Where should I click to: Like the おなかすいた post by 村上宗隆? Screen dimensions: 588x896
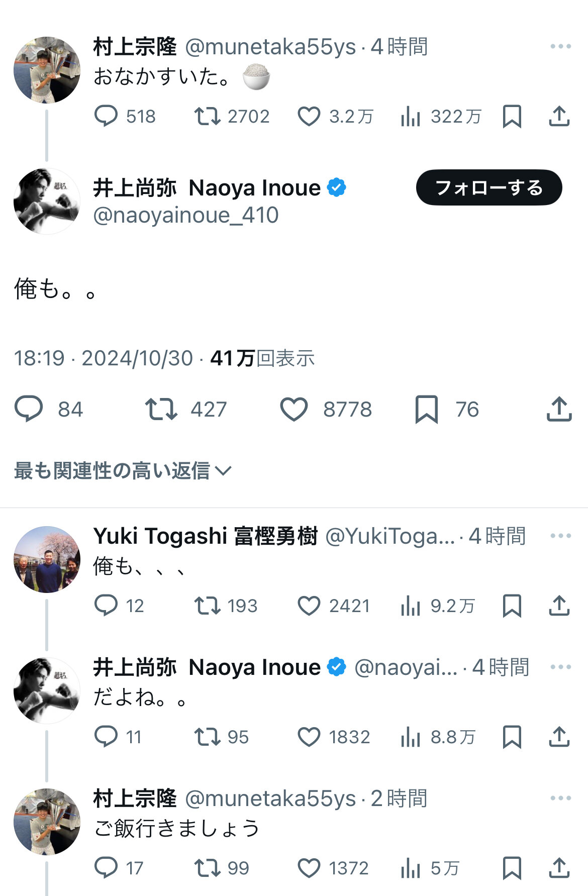(309, 116)
